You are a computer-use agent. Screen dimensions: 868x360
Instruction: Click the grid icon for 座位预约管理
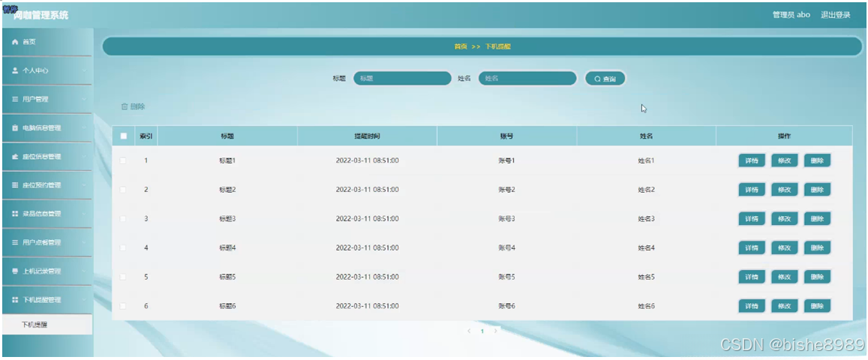pos(15,185)
